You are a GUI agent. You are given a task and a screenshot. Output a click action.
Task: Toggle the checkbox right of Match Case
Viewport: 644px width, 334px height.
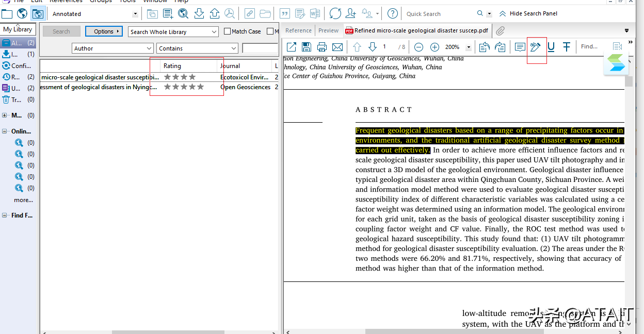pyautogui.click(x=270, y=31)
